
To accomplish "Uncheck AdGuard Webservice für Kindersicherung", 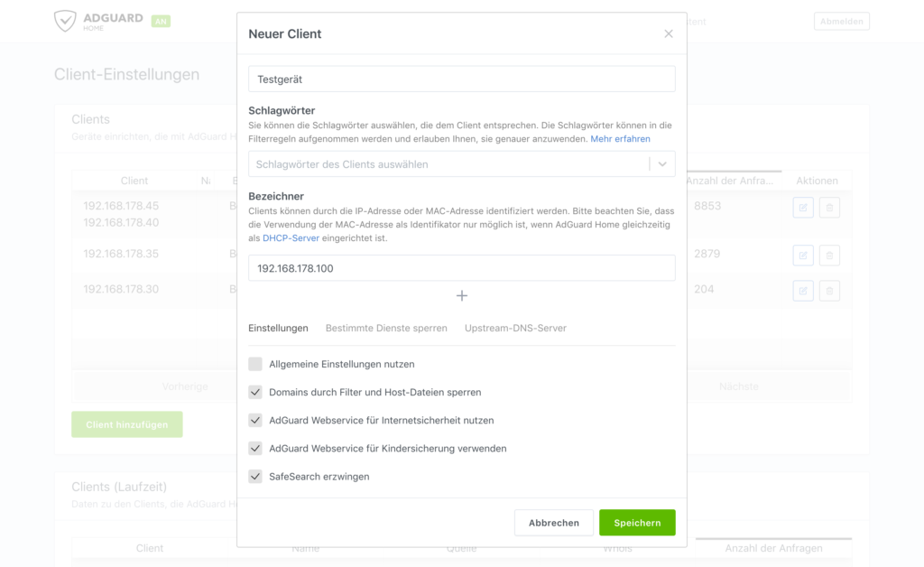I will point(255,449).
